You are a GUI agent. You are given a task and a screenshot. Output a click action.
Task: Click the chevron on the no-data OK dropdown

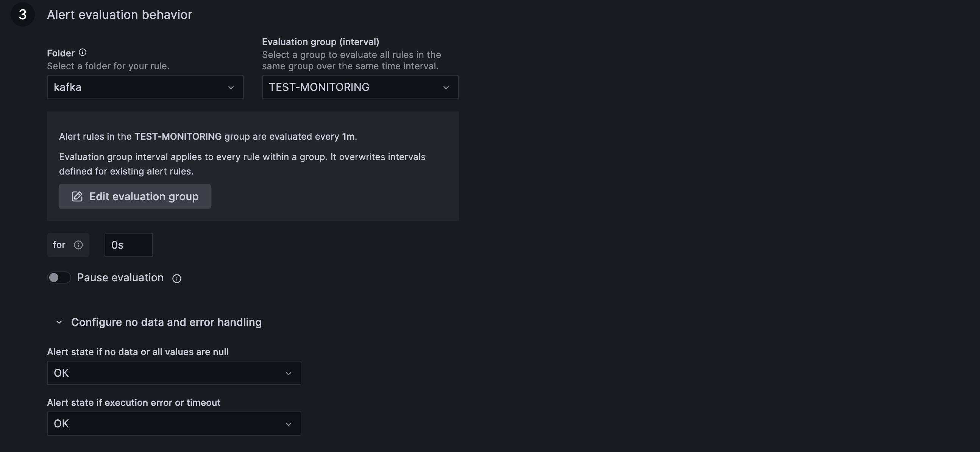(288, 373)
